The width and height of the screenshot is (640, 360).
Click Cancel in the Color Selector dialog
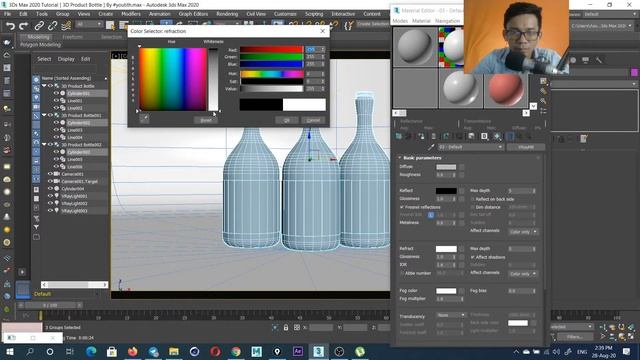click(313, 120)
